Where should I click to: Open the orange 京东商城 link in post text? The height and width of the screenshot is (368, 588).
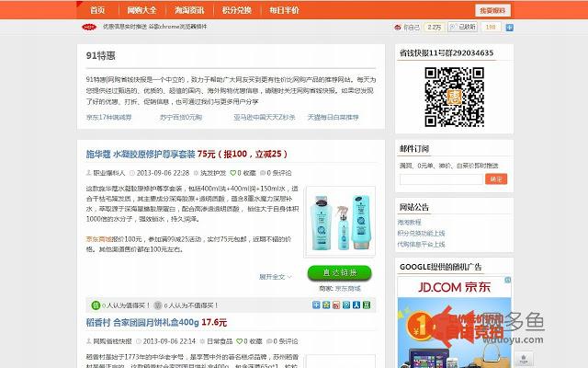99,239
